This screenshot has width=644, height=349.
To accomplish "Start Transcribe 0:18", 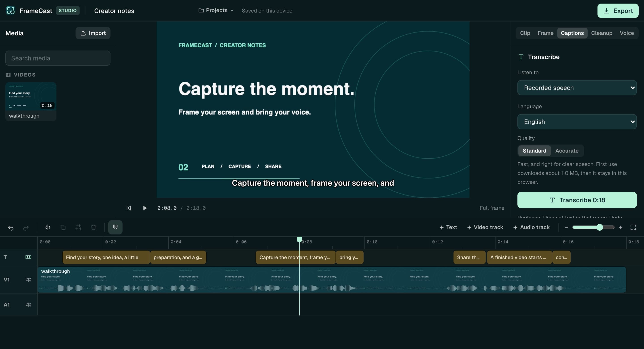I will pyautogui.click(x=577, y=200).
